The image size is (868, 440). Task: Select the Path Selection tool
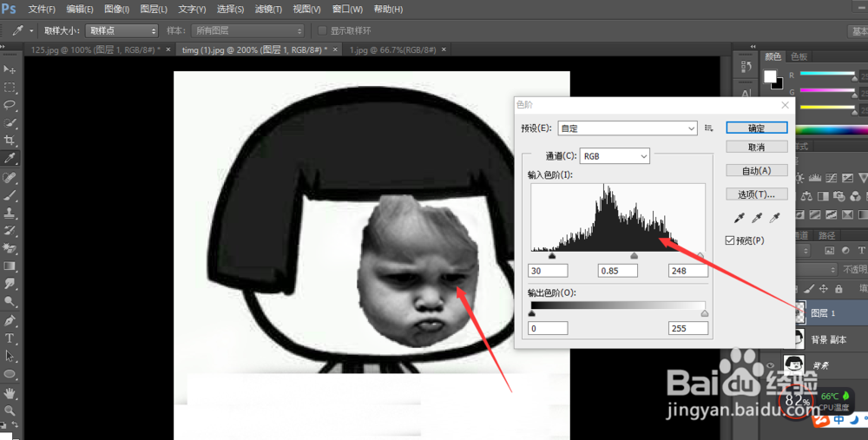[10, 356]
